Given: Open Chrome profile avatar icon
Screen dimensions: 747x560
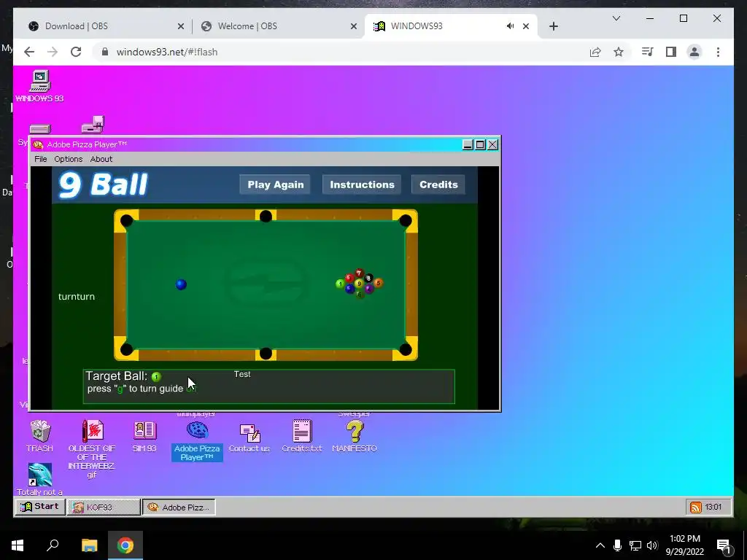Looking at the screenshot, I should tap(694, 52).
